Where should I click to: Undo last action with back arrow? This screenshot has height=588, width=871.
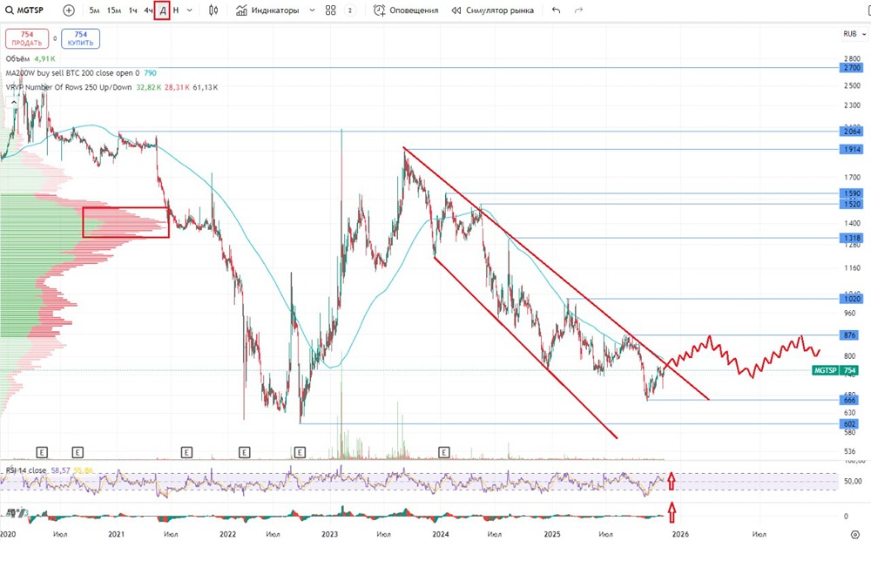pyautogui.click(x=556, y=10)
